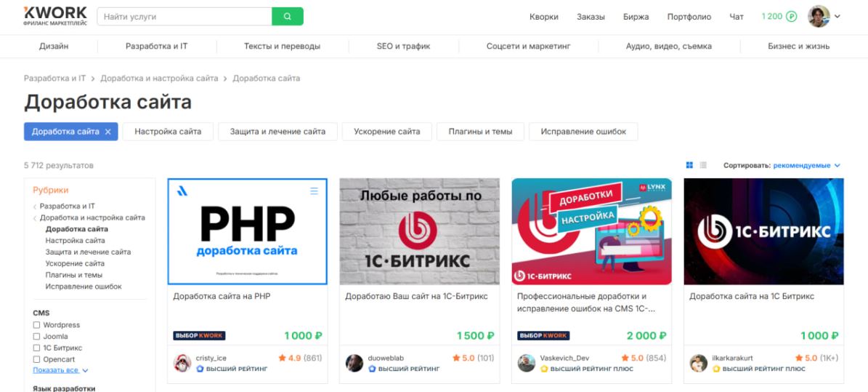Select the Ускорение сайта filter tab
The image size is (868, 392).
[387, 132]
